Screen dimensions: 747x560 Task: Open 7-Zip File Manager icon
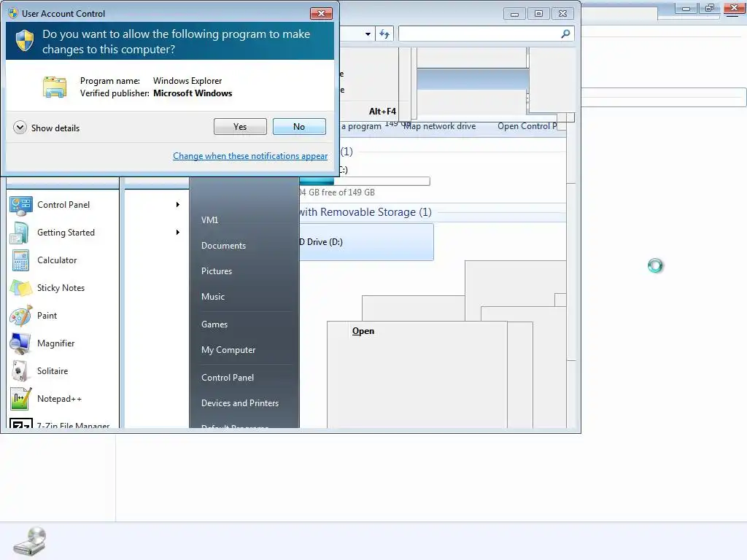pyautogui.click(x=21, y=422)
